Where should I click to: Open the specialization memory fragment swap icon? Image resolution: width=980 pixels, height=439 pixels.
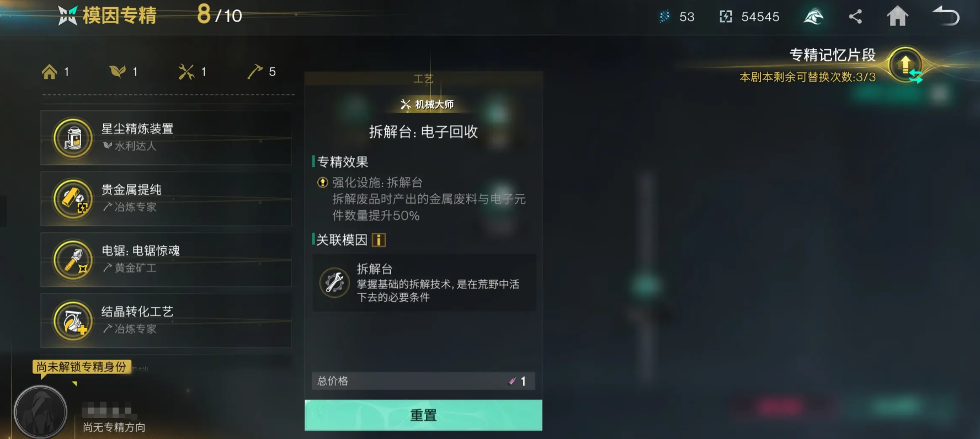(x=906, y=65)
